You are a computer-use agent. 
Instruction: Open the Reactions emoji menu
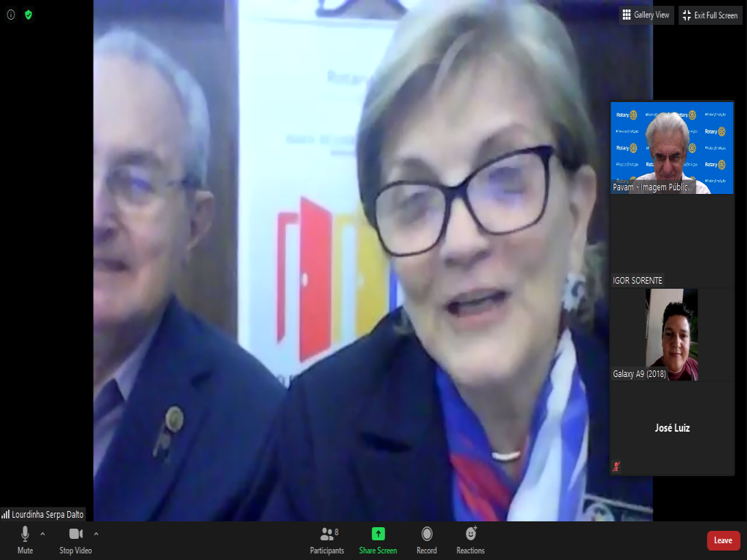tap(471, 540)
